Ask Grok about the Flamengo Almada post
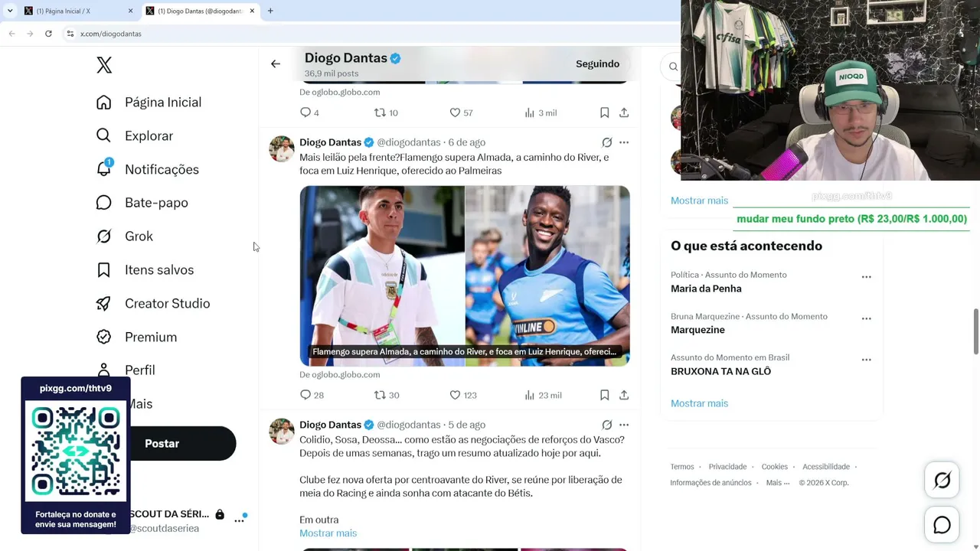 coord(607,142)
